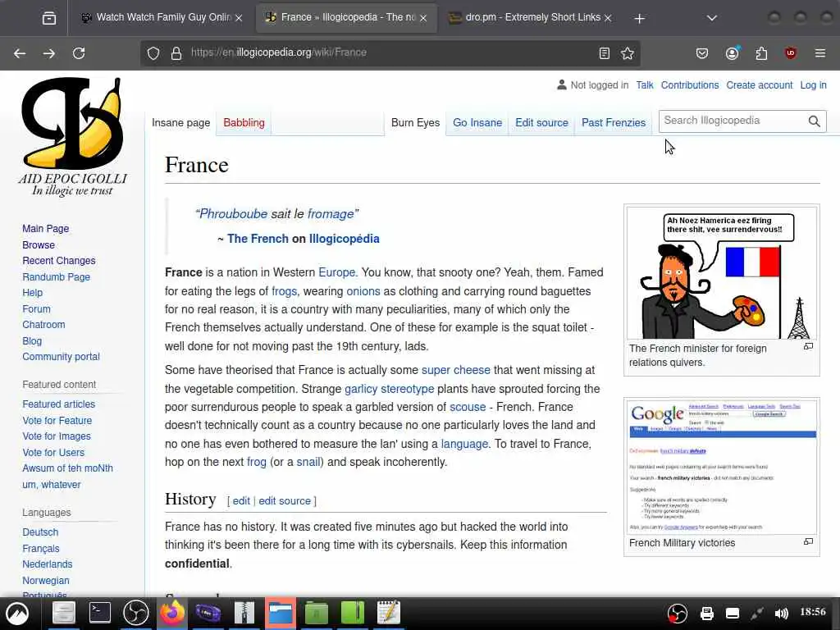This screenshot has height=630, width=840.
Task: Open blue folder icon in taskbar
Action: (281, 613)
